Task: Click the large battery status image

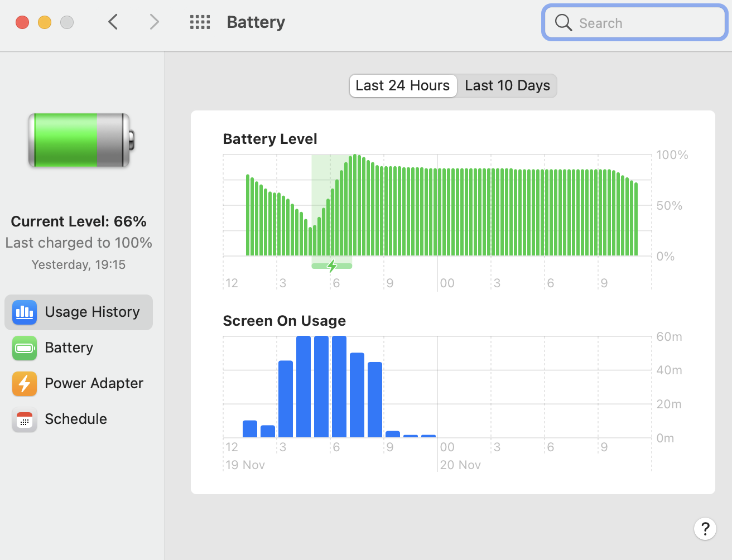Action: pos(81,140)
